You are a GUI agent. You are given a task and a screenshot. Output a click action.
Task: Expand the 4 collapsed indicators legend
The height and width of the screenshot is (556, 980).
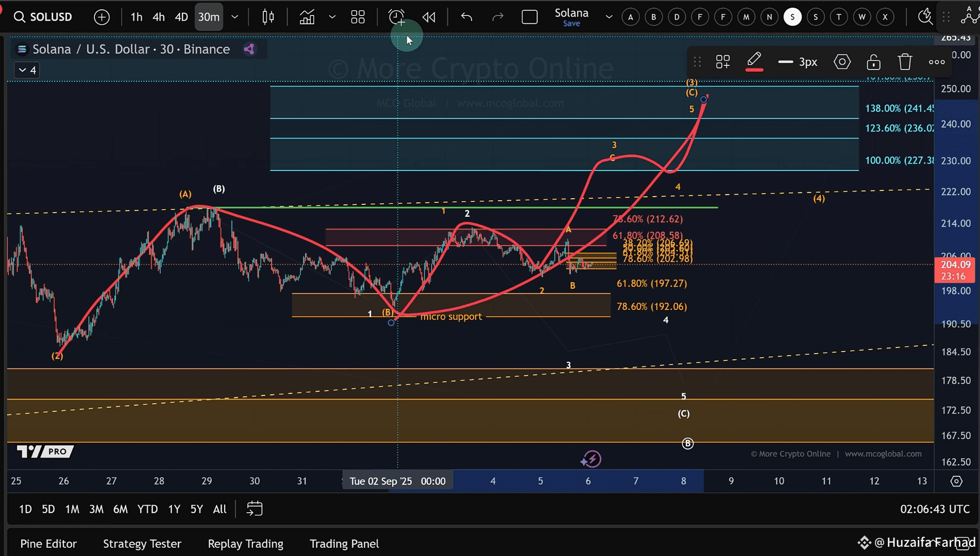[27, 70]
